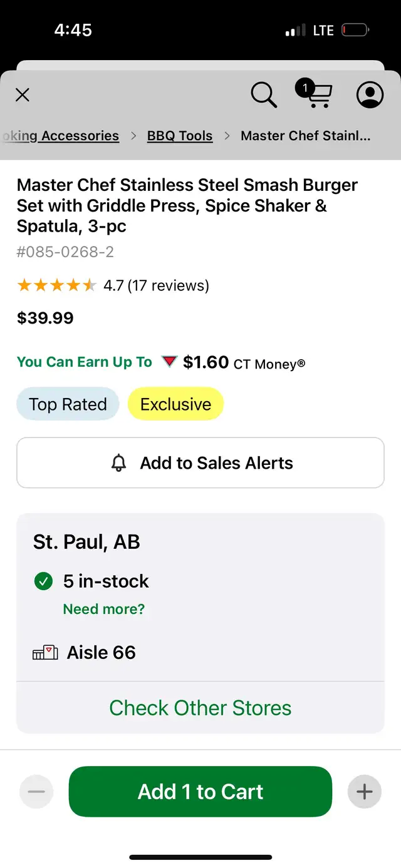Tap the aisle map icon

point(45,653)
